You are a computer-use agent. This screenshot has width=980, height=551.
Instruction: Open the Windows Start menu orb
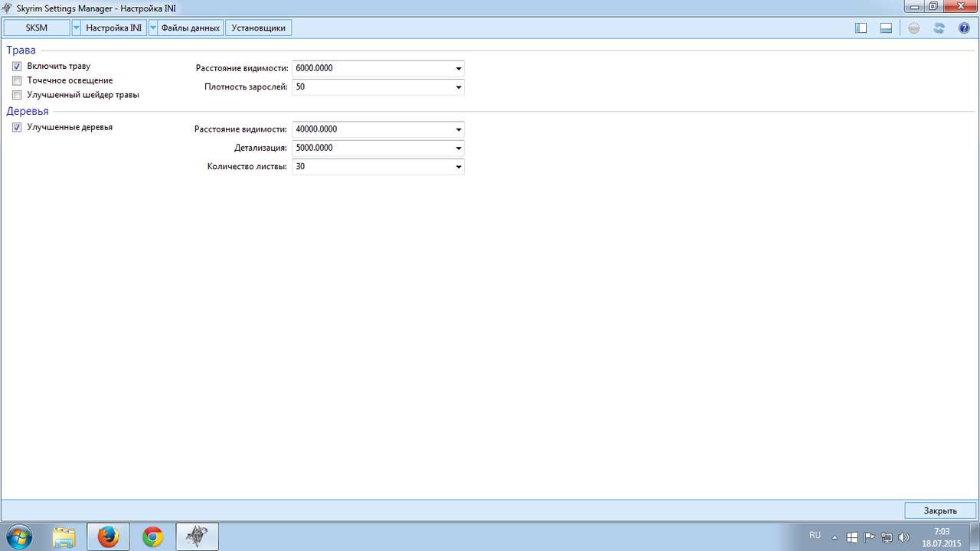(19, 538)
